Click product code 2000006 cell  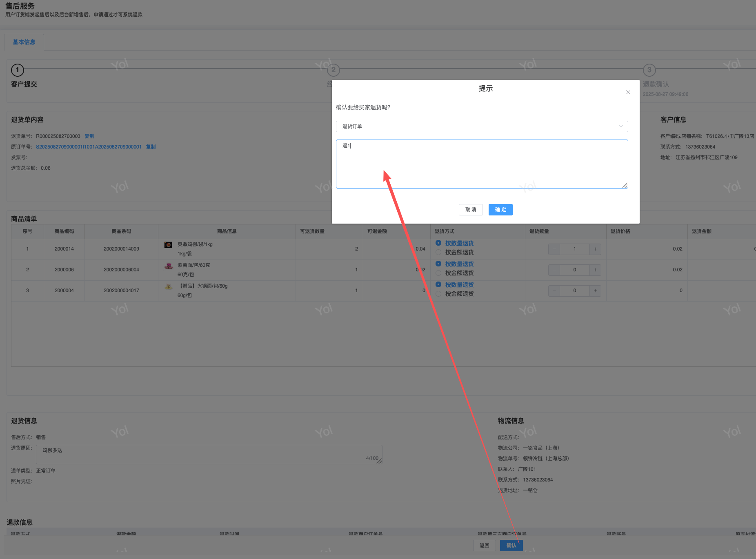(64, 270)
